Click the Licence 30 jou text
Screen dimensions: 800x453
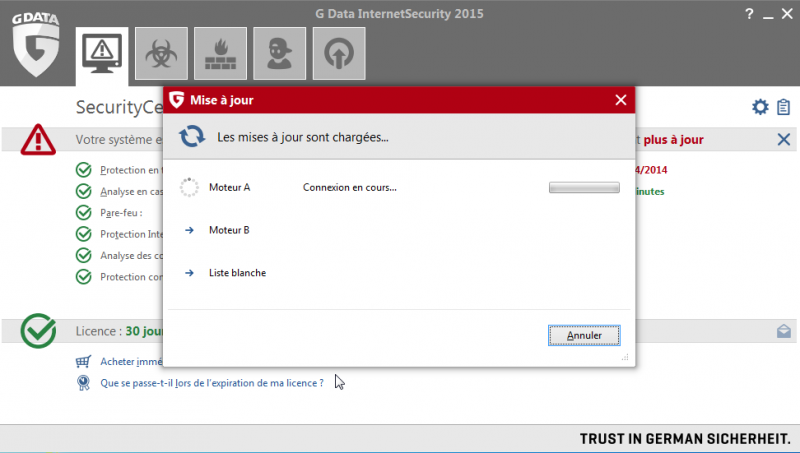[119, 331]
